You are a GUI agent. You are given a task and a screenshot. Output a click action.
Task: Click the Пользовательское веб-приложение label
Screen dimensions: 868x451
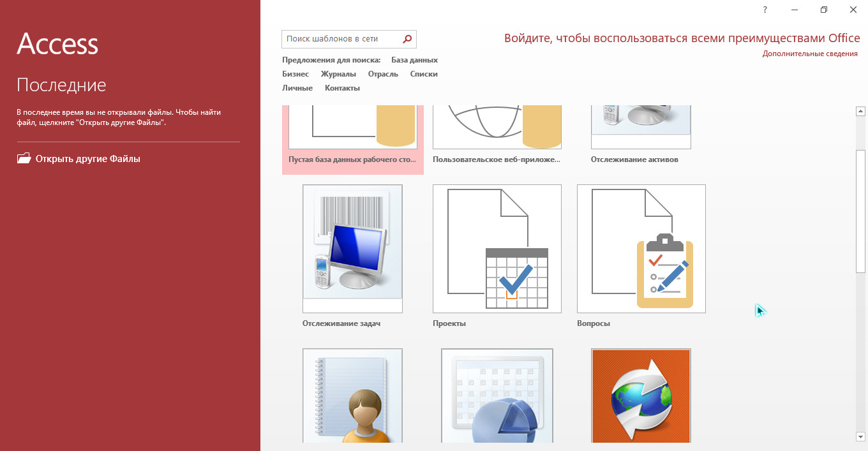[x=497, y=159]
